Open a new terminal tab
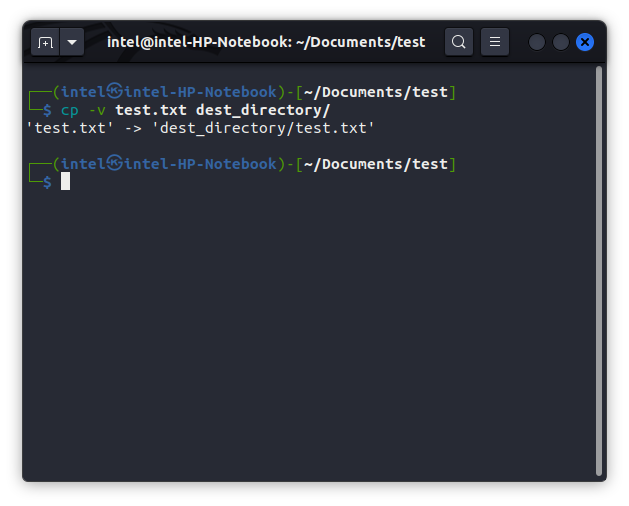 click(x=45, y=42)
